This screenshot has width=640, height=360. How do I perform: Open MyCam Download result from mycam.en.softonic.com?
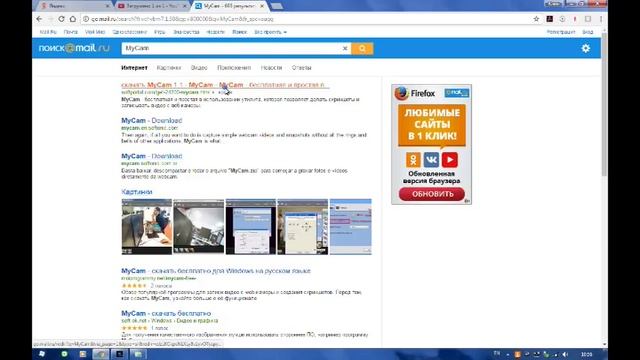click(151, 120)
